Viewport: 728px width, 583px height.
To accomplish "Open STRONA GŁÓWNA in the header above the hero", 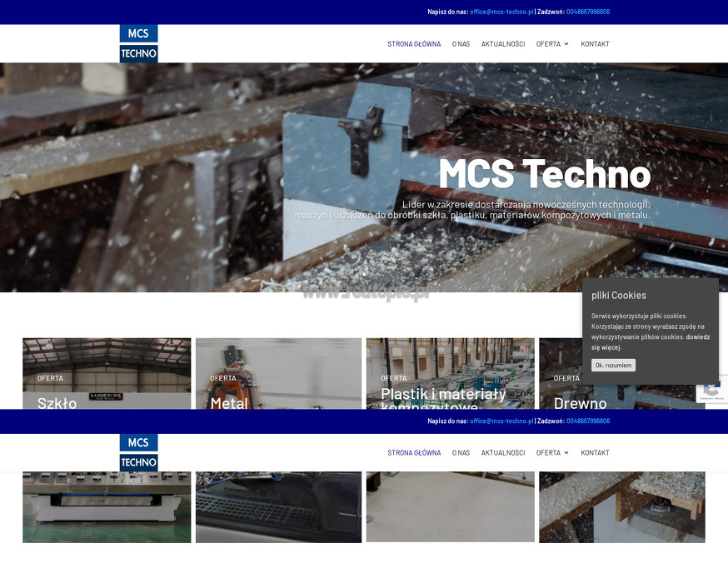I will 414,44.
